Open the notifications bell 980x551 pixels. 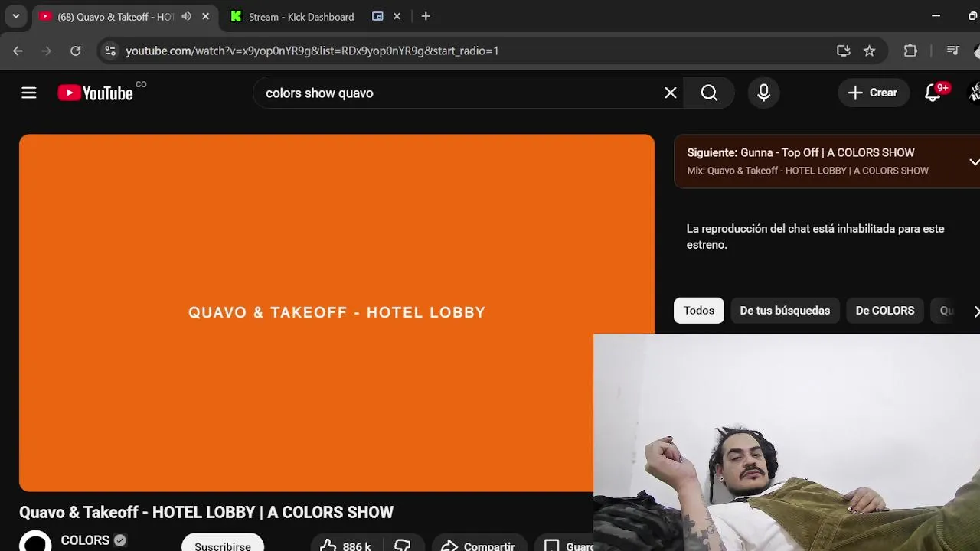coord(933,93)
